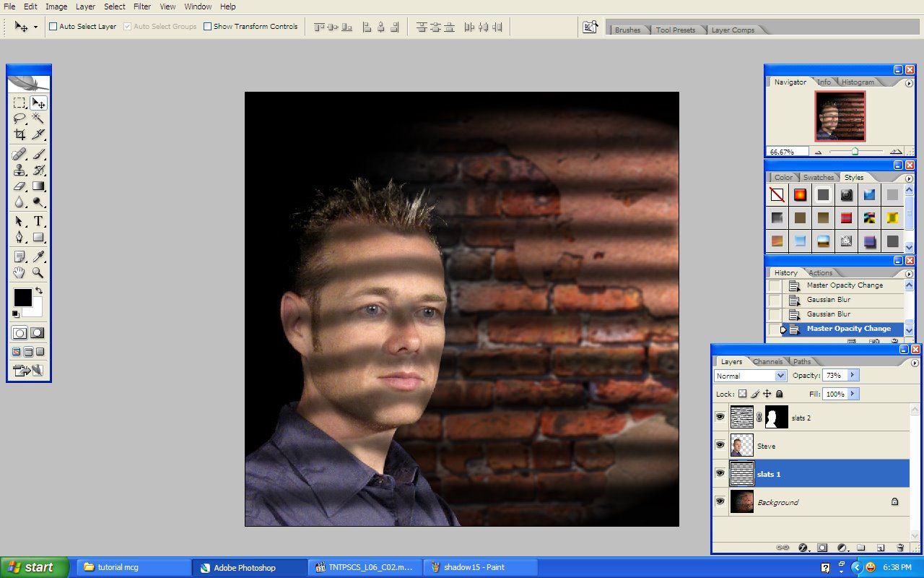The image size is (924, 578).
Task: Open the blend mode Normal dropdown
Action: click(x=780, y=376)
